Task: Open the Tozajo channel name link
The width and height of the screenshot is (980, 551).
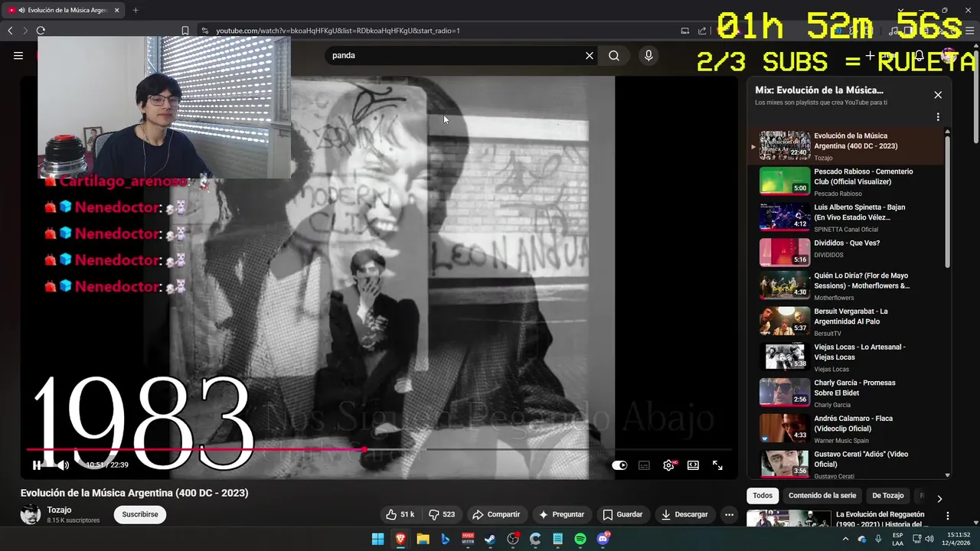Action: (59, 510)
